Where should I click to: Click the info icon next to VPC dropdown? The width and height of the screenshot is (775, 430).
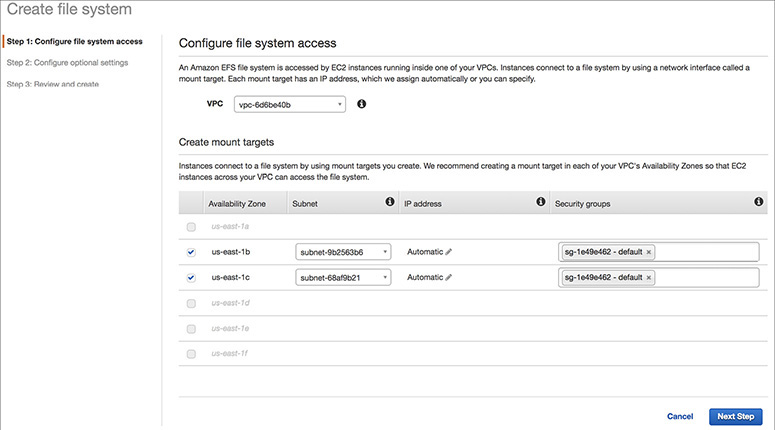[x=362, y=103]
